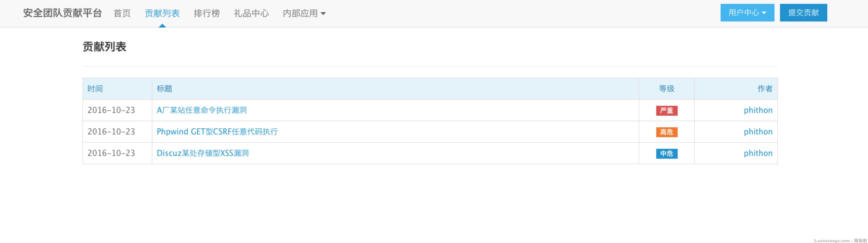Open the Phpwind GET型CSRF任意代码执行 entry

217,132
